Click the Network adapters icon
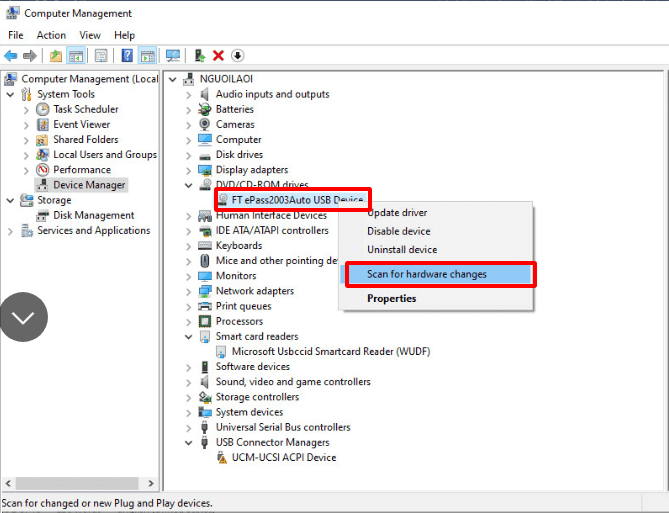 tap(205, 291)
